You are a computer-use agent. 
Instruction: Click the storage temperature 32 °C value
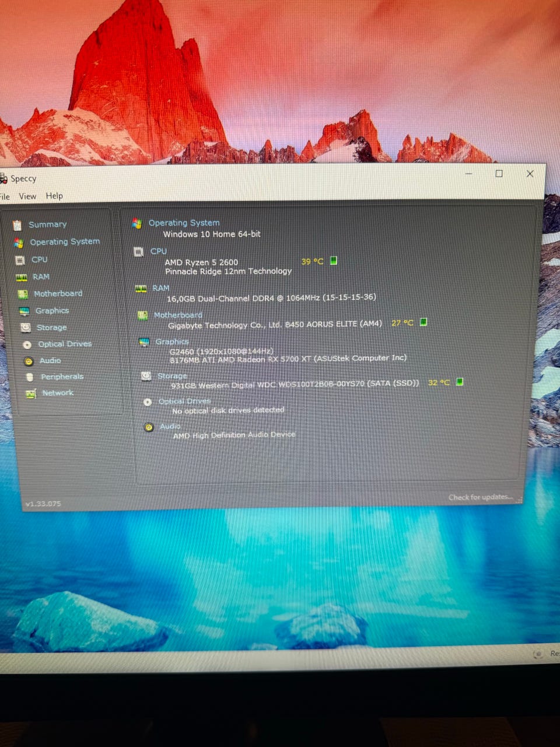[439, 383]
